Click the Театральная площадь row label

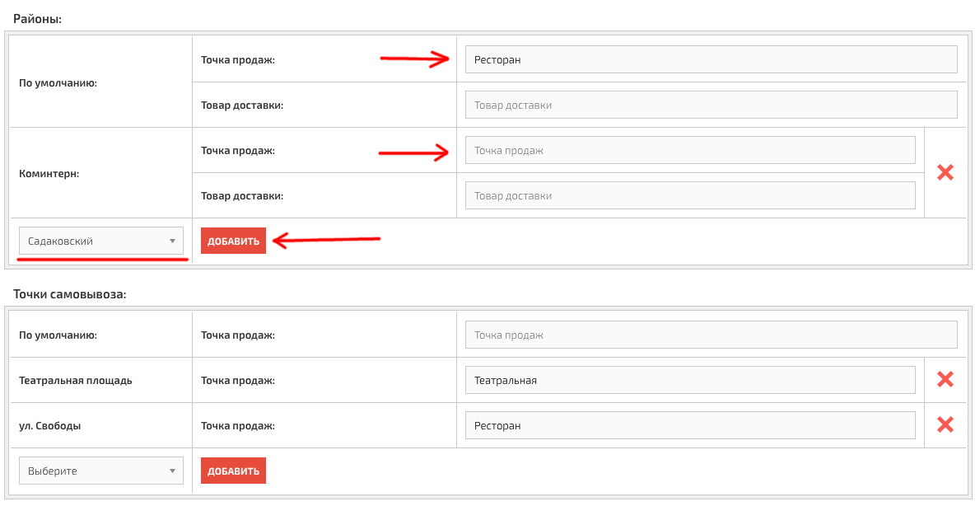75,381
